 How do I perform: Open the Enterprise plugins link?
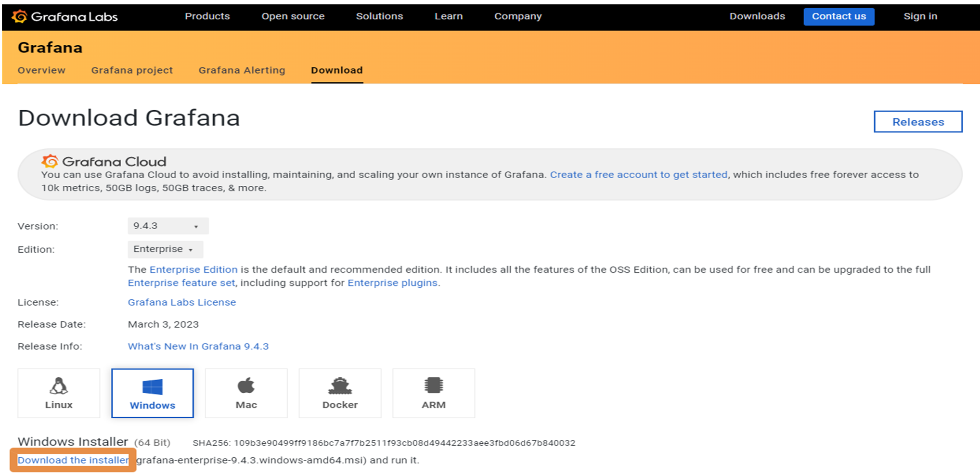393,283
